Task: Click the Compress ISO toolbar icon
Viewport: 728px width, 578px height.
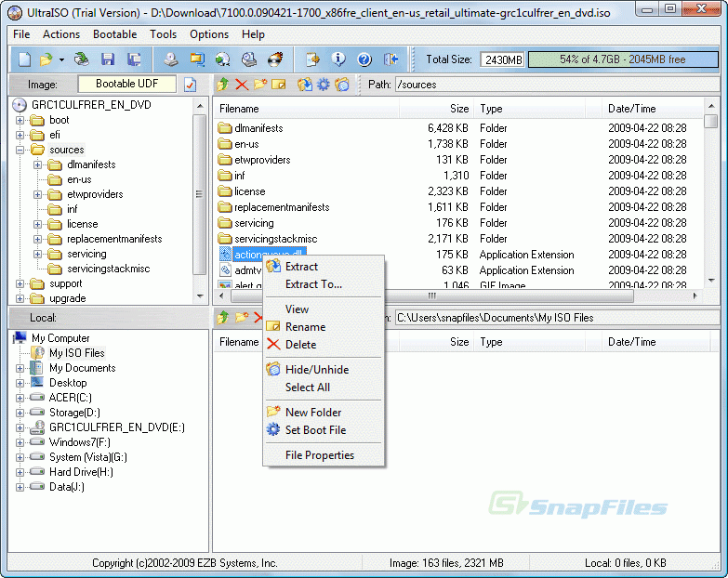Action: [x=197, y=59]
